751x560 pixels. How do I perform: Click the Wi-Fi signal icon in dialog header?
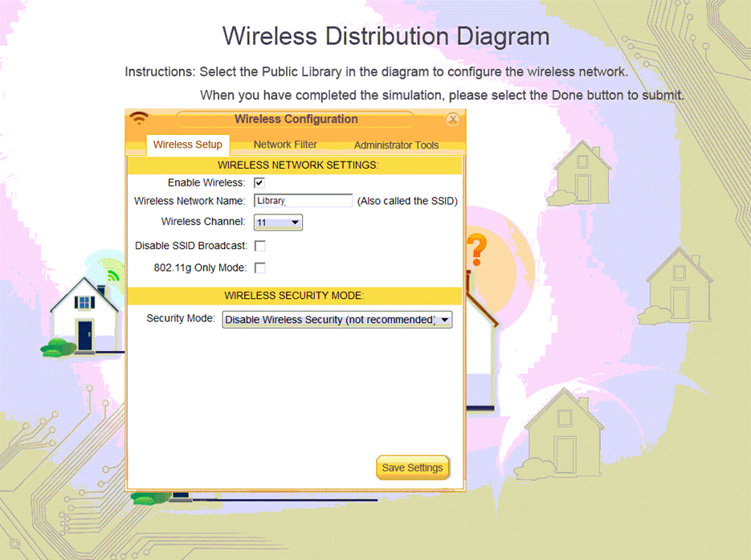(x=139, y=118)
